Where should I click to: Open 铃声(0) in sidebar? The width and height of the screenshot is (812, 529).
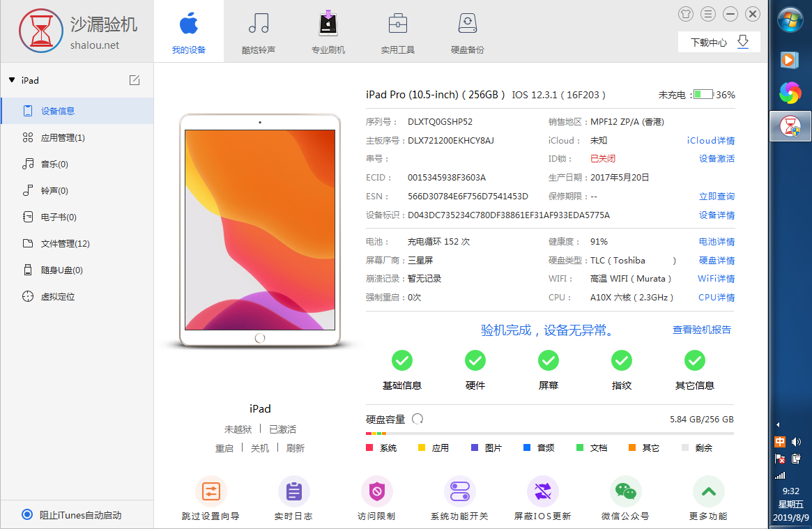click(77, 190)
